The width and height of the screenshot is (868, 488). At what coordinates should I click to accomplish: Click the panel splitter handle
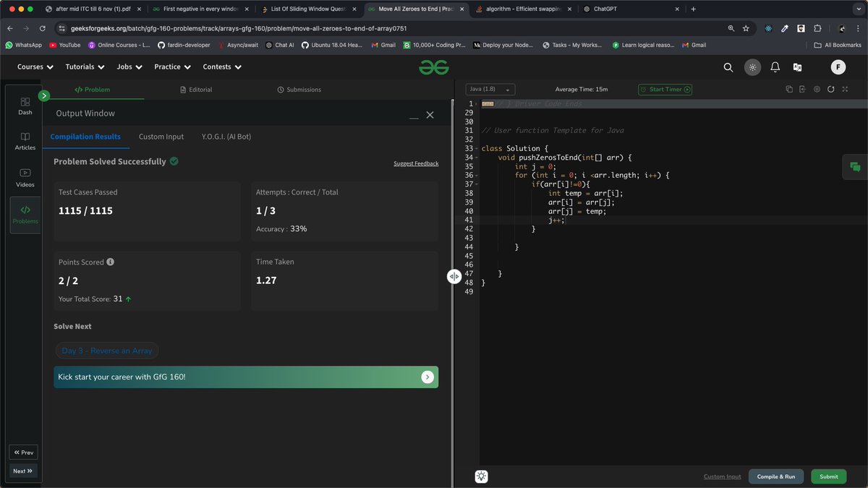pos(454,276)
